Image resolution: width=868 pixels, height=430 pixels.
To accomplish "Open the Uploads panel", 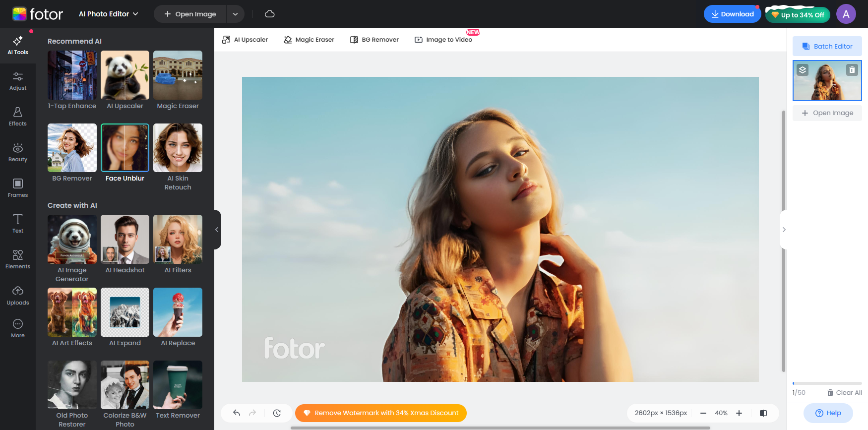I will tap(18, 296).
